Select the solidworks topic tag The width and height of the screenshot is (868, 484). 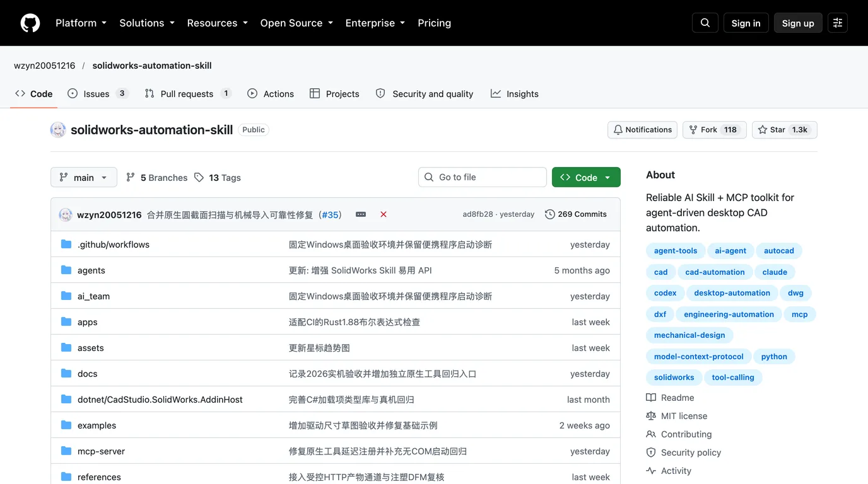674,377
